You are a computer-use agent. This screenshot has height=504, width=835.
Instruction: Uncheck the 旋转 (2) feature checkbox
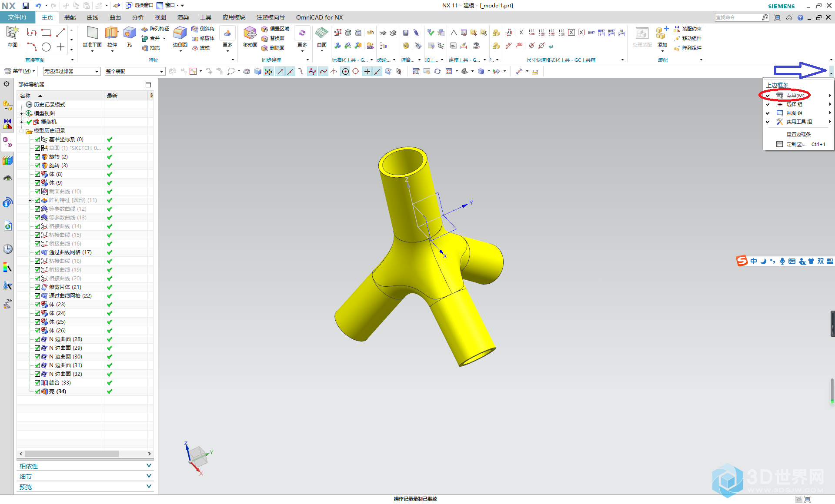click(37, 157)
